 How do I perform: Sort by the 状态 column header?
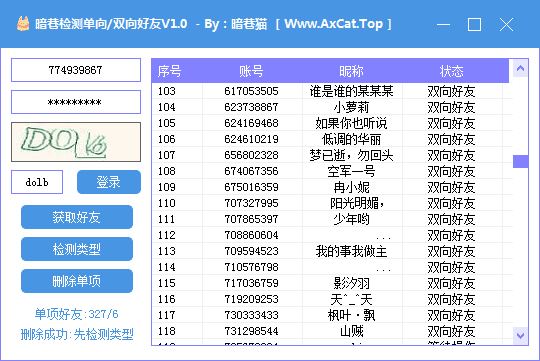(452, 71)
